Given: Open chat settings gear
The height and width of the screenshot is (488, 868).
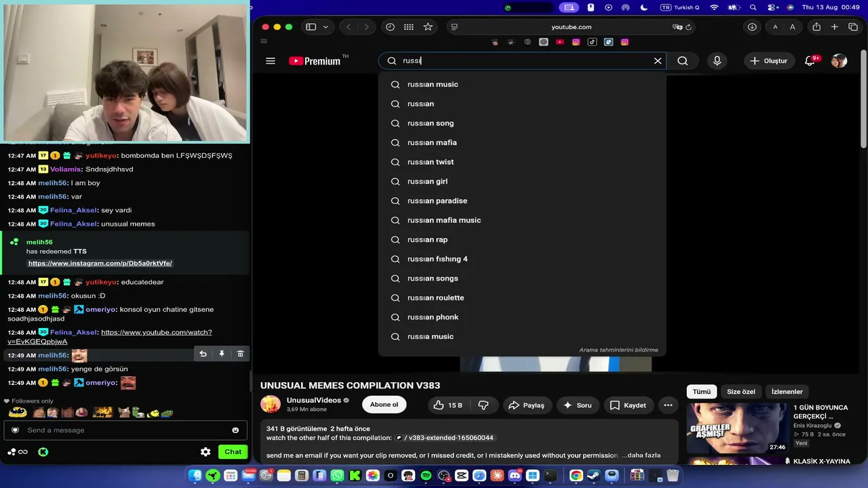Looking at the screenshot, I should point(205,452).
